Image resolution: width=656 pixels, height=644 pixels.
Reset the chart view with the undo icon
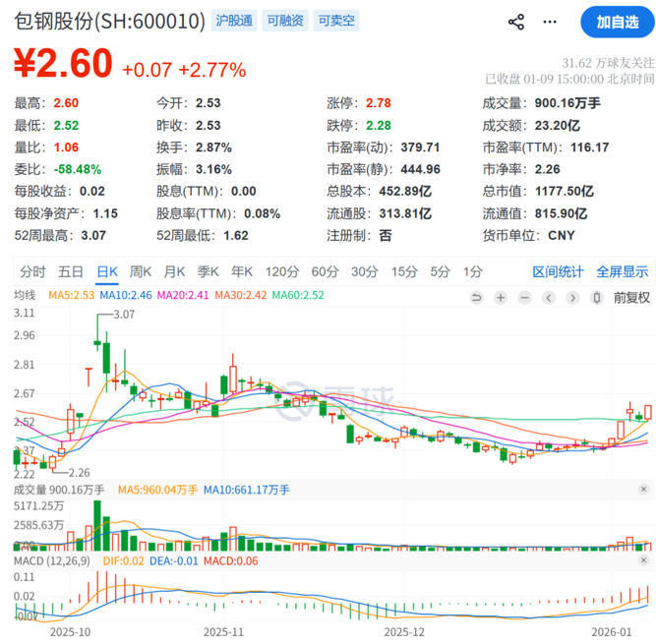coord(477,297)
